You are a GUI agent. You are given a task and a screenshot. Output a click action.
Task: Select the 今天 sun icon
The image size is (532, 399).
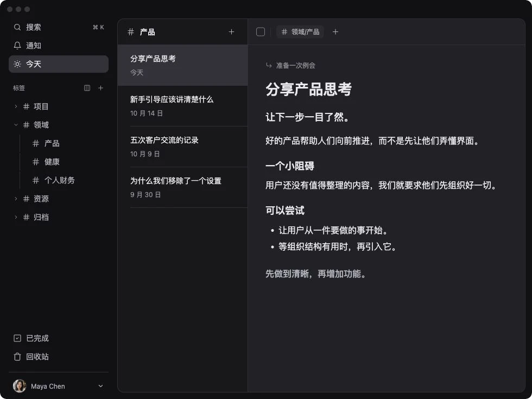click(17, 64)
